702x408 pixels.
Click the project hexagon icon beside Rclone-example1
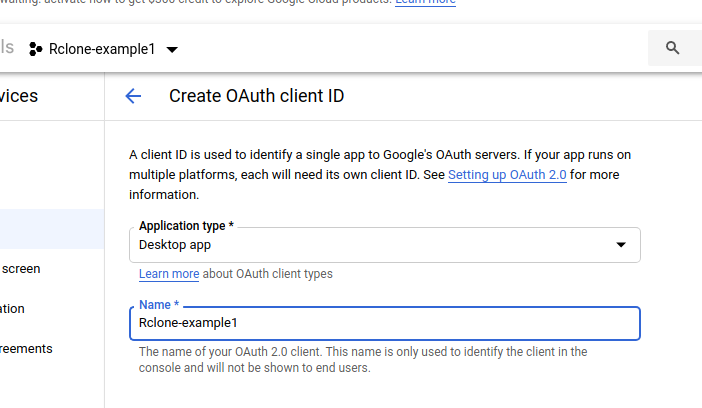[x=35, y=49]
